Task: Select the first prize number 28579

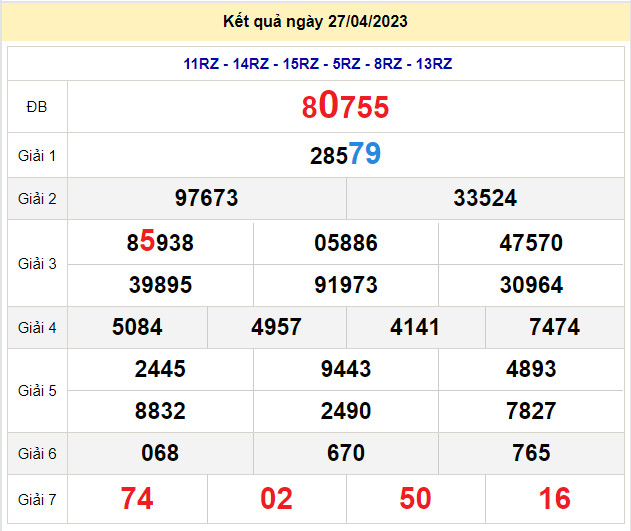Action: (345, 154)
